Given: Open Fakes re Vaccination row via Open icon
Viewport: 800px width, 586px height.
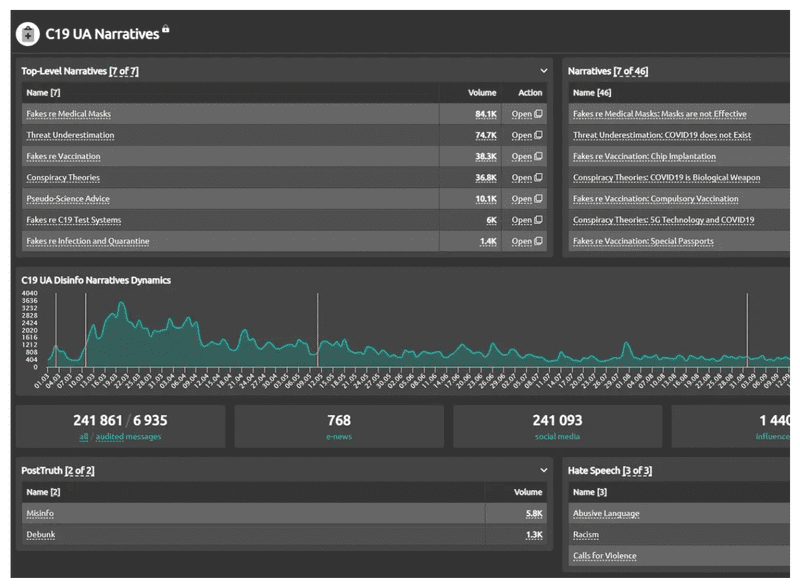Looking at the screenshot, I should tap(538, 157).
